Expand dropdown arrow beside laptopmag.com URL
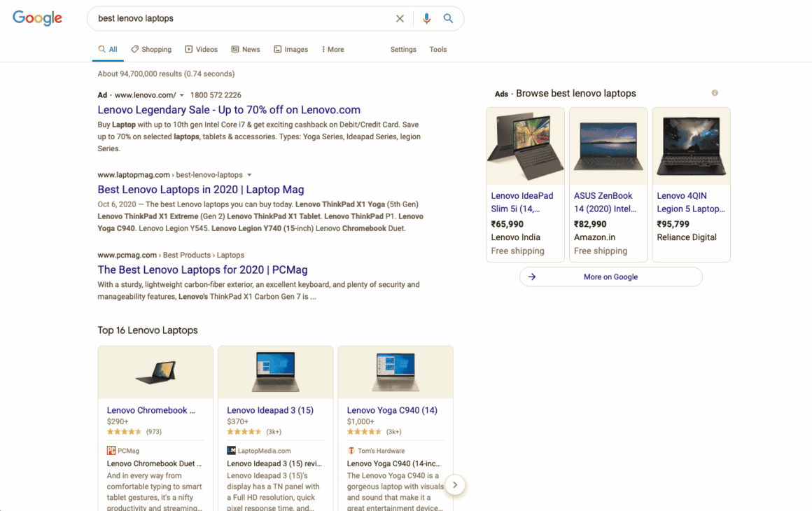 click(x=249, y=175)
